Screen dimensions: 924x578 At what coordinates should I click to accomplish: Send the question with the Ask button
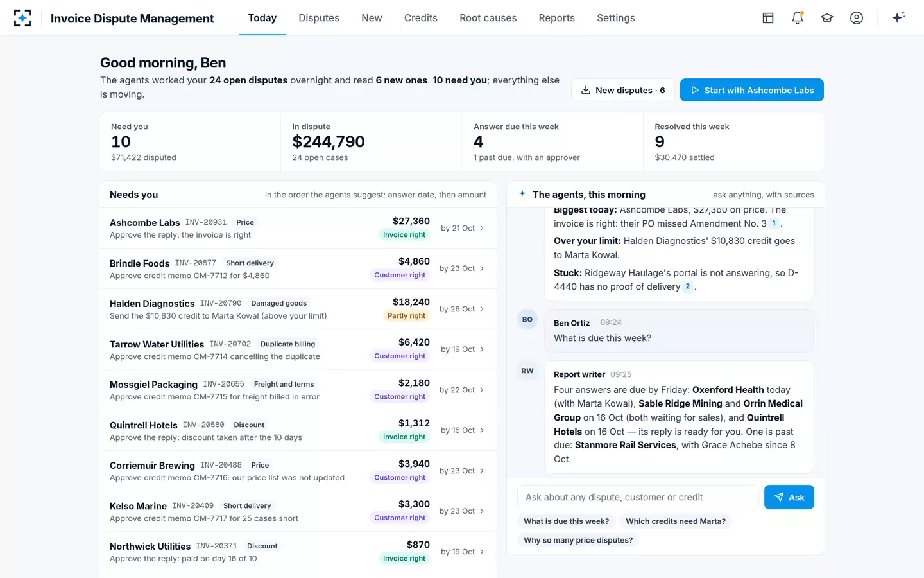point(789,497)
